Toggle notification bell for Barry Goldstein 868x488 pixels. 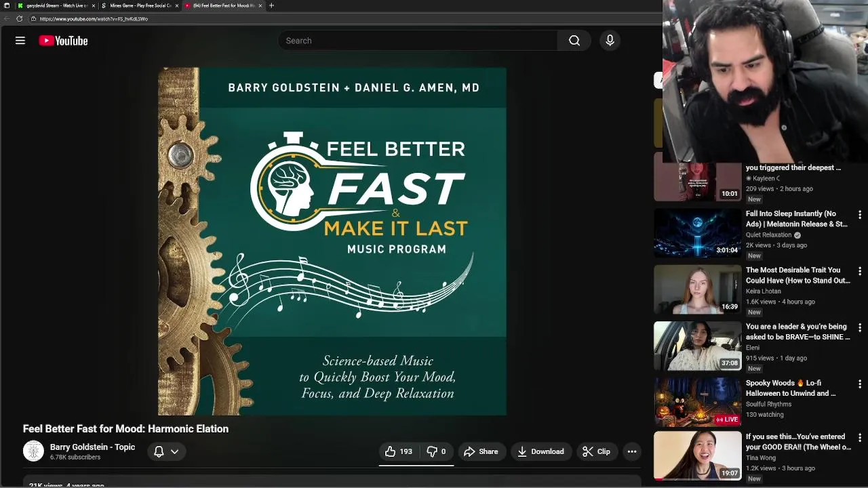click(159, 451)
